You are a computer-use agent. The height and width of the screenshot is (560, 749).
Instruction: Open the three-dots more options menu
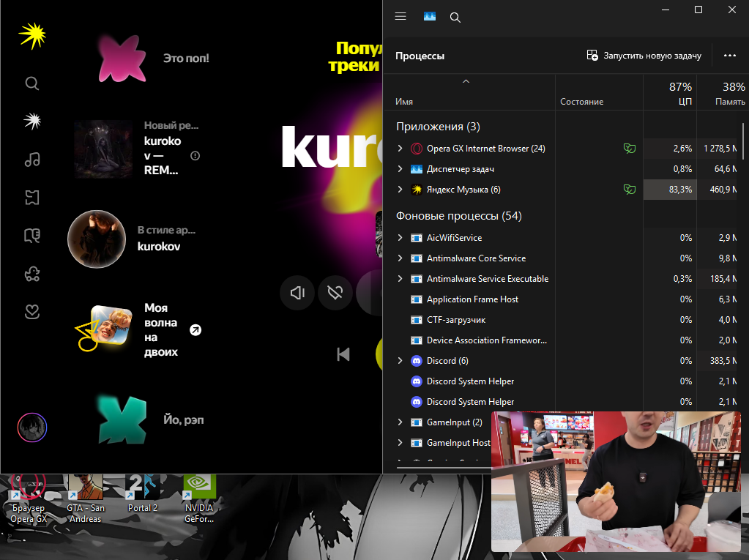click(x=729, y=56)
